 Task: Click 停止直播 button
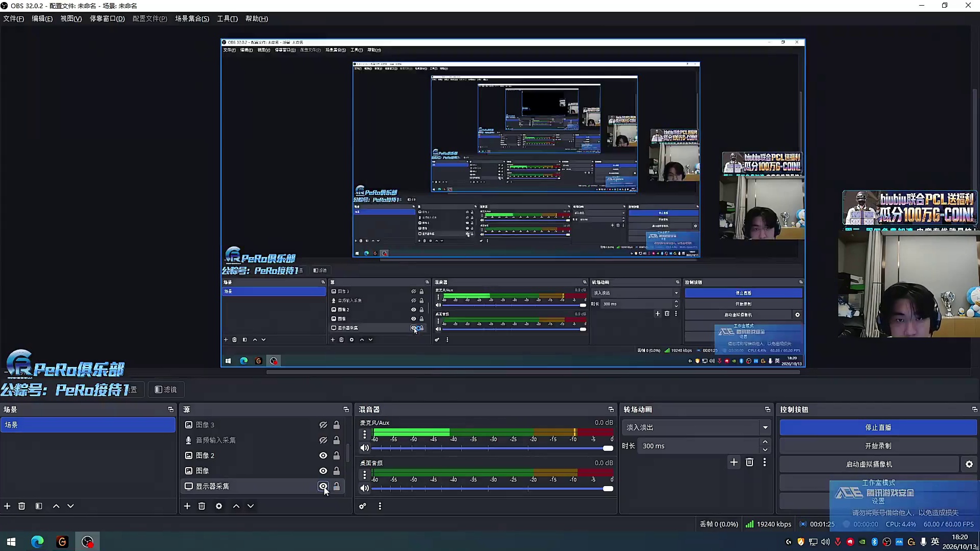pyautogui.click(x=878, y=427)
